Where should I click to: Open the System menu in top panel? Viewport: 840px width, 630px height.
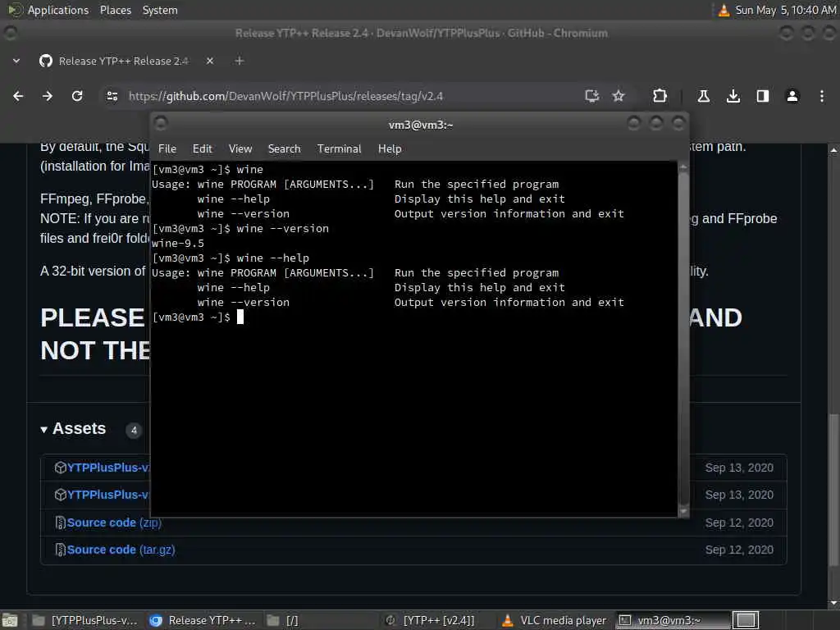160,10
